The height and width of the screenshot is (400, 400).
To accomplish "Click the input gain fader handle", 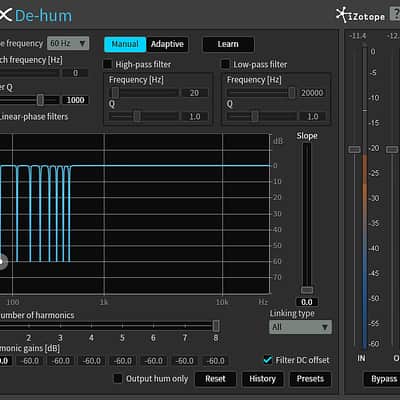I will tap(354, 149).
